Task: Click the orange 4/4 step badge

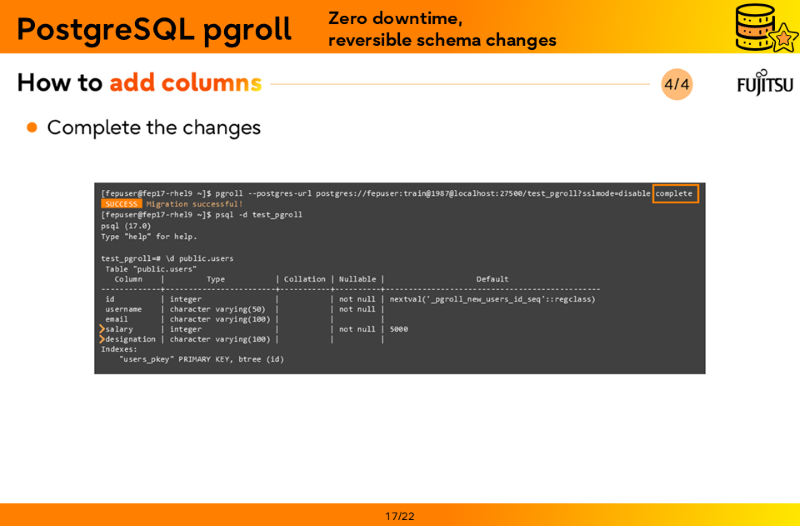Action: pyautogui.click(x=677, y=84)
